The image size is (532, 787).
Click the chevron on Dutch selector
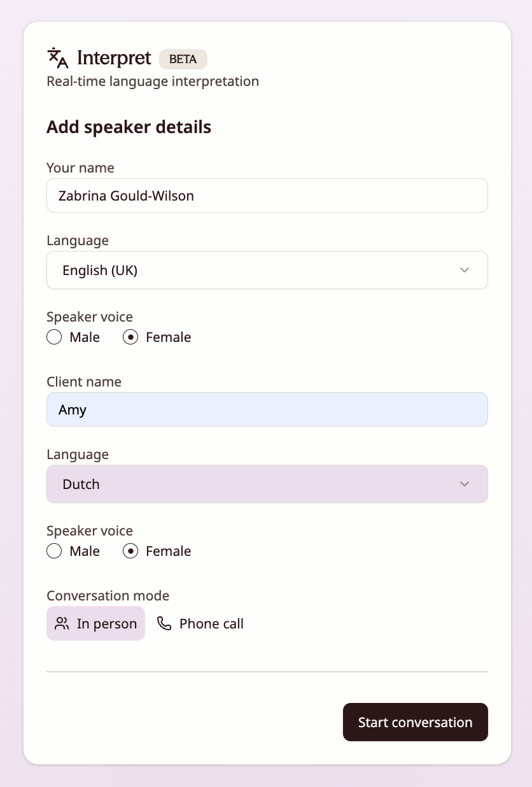[x=465, y=484]
